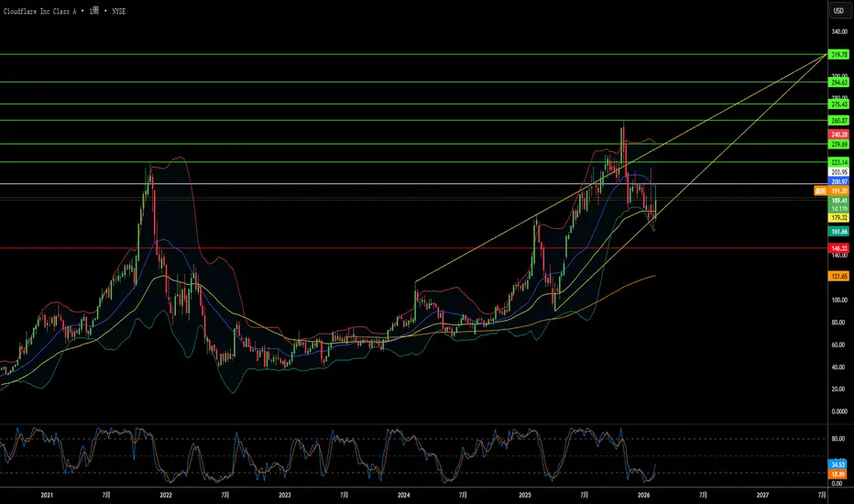This screenshot has width=854, height=504.
Task: Select the 294.63 green price label
Action: click(838, 82)
